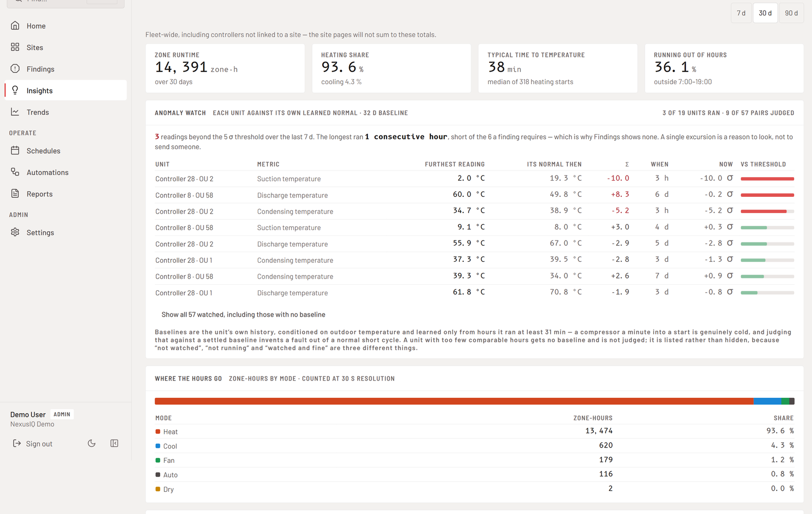Click the ADMIN role badge
This screenshot has width=812, height=514.
[x=62, y=415]
